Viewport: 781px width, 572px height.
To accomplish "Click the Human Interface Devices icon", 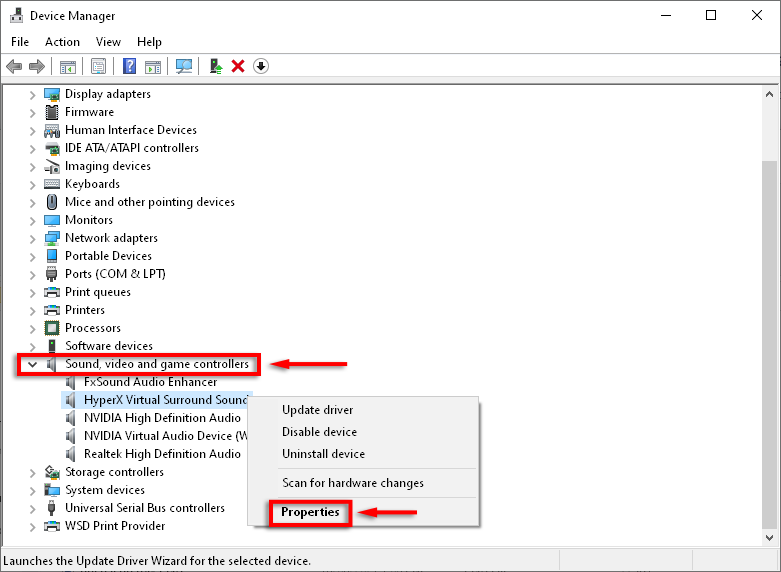I will 52,131.
